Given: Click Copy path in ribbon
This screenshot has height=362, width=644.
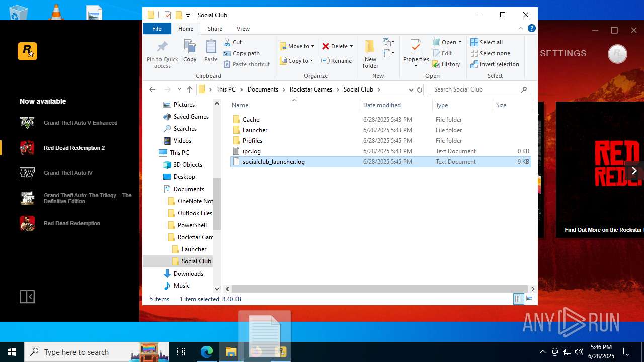Looking at the screenshot, I should coord(242,53).
